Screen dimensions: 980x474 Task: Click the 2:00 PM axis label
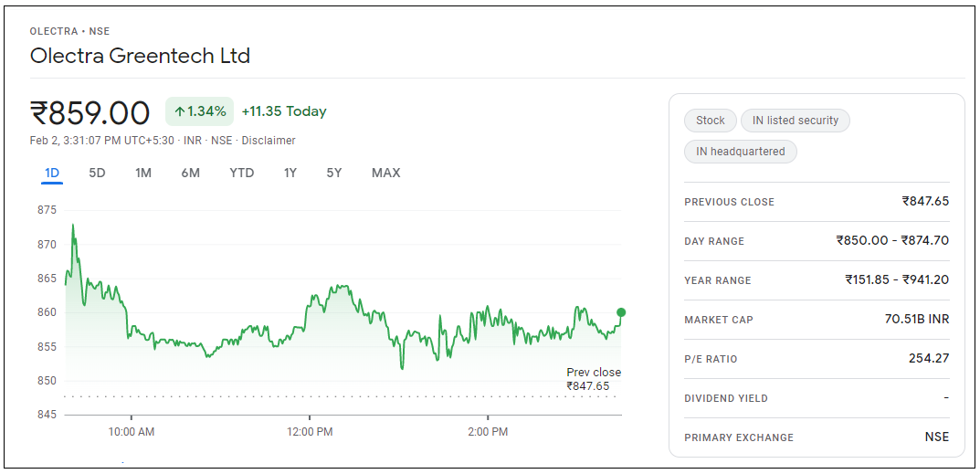pos(488,431)
